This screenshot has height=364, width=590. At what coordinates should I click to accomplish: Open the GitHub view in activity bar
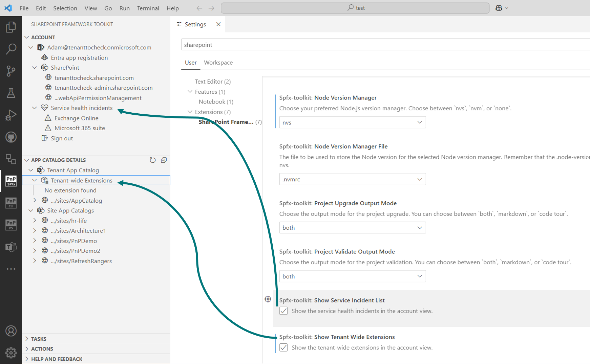click(11, 137)
